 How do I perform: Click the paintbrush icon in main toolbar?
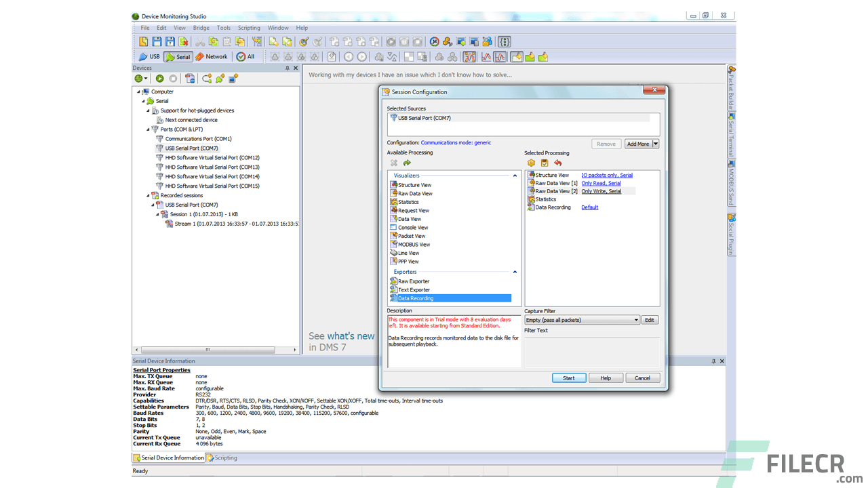click(x=304, y=41)
